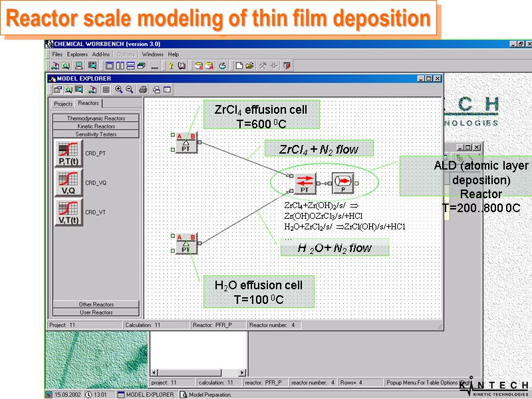Click Model Preparation taskbar button

tap(206, 394)
